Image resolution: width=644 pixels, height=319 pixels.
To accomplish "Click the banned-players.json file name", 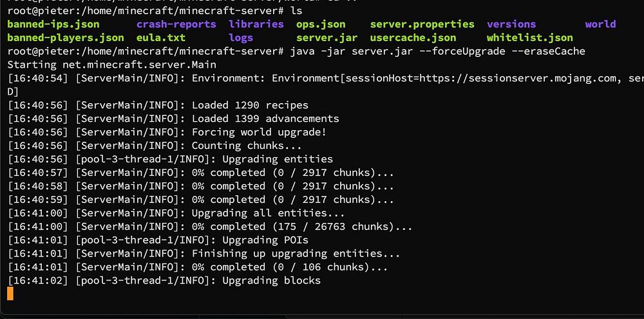I will [66, 38].
